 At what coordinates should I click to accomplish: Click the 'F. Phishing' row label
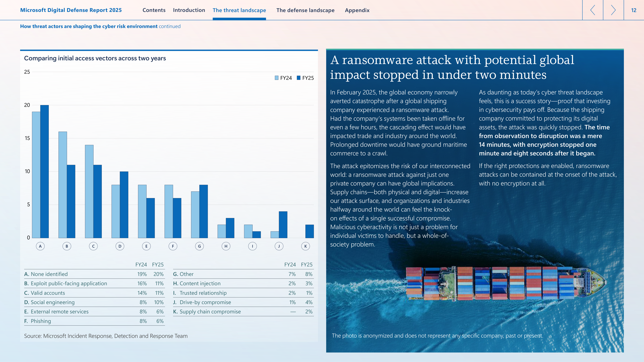38,321
